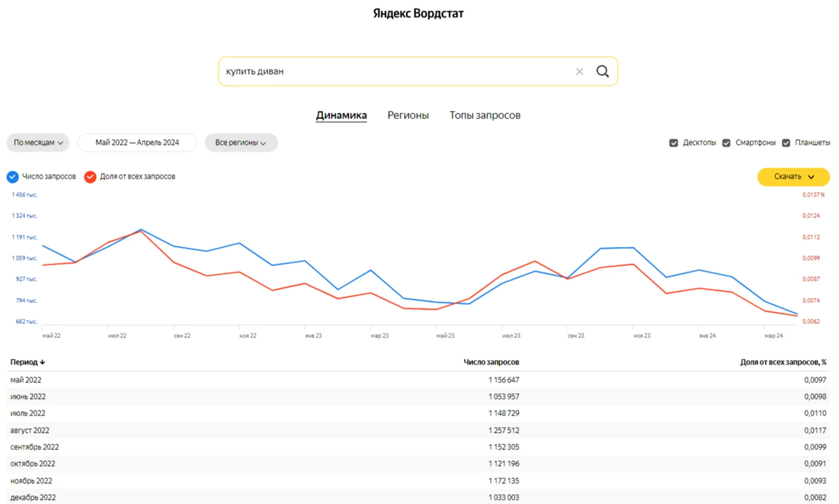This screenshot has width=839, height=504.
Task: Select the сентябрь 2022 row
Action: [x=418, y=447]
